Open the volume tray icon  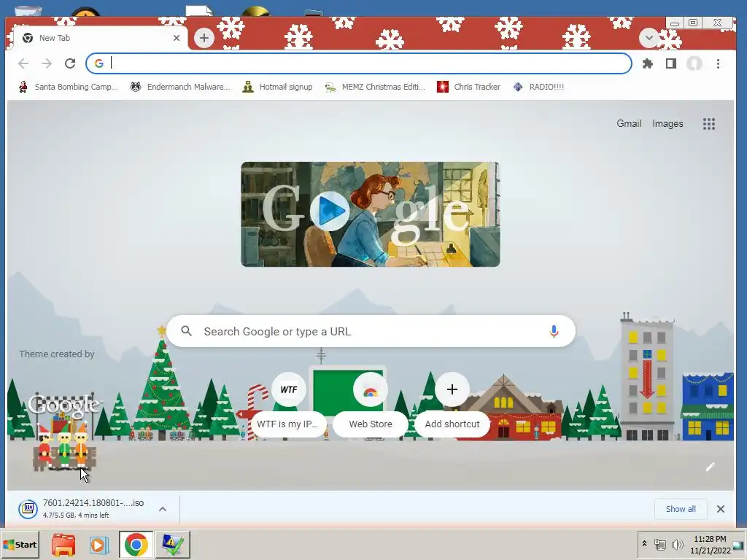(x=677, y=544)
